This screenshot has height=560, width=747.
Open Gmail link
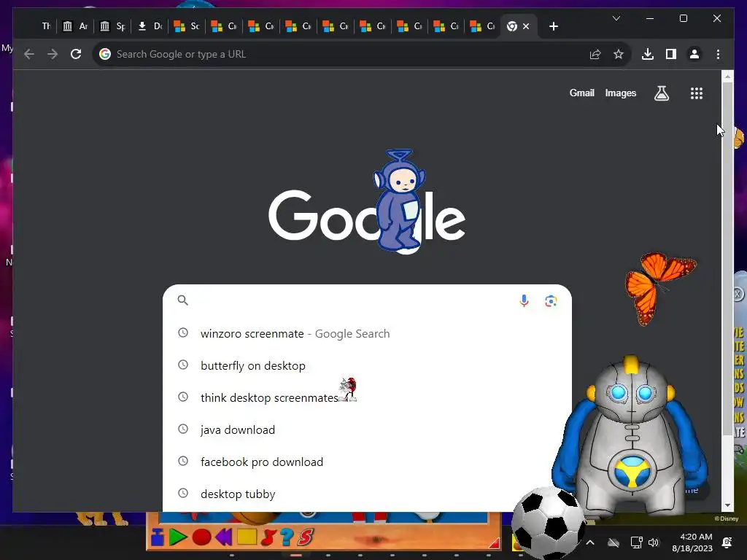coord(581,93)
